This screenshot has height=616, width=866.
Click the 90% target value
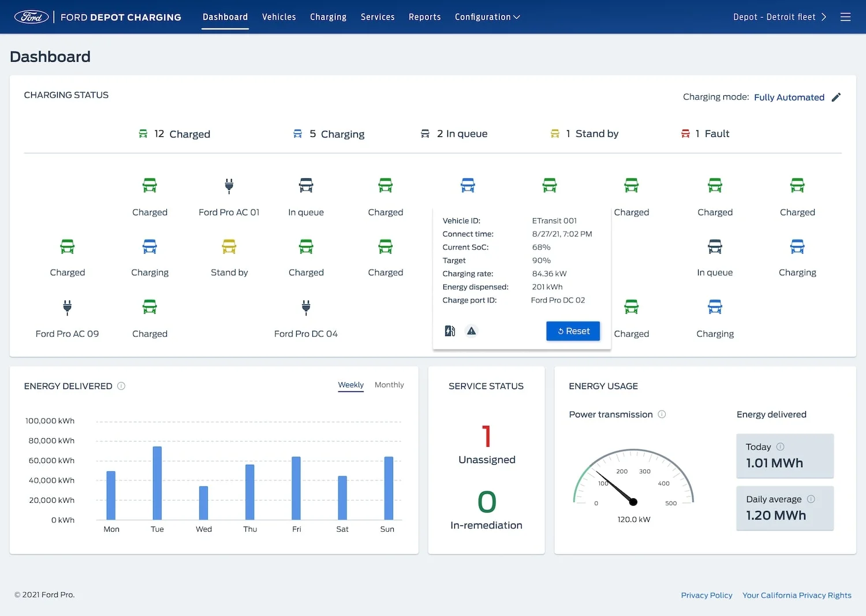(541, 260)
